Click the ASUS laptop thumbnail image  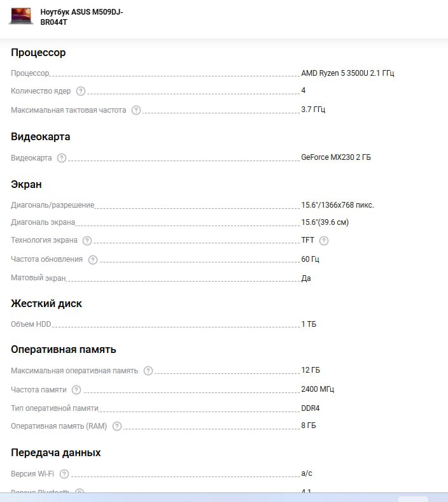click(21, 16)
